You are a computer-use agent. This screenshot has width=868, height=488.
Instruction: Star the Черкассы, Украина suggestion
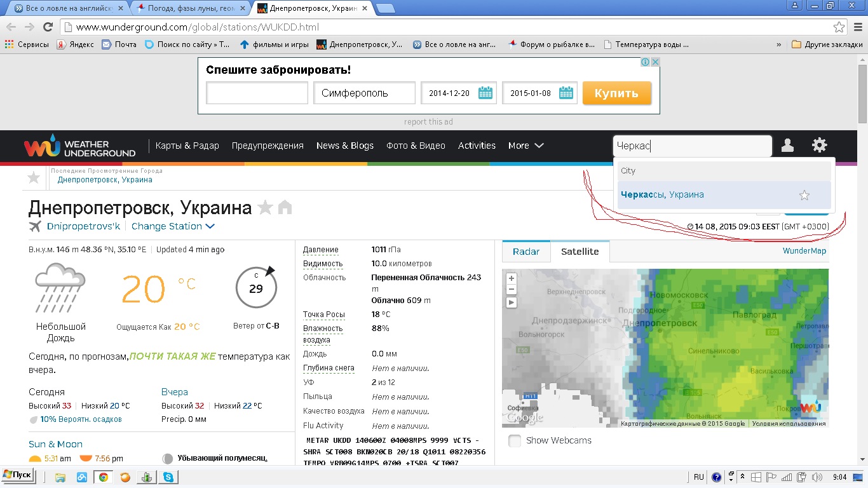pos(804,195)
